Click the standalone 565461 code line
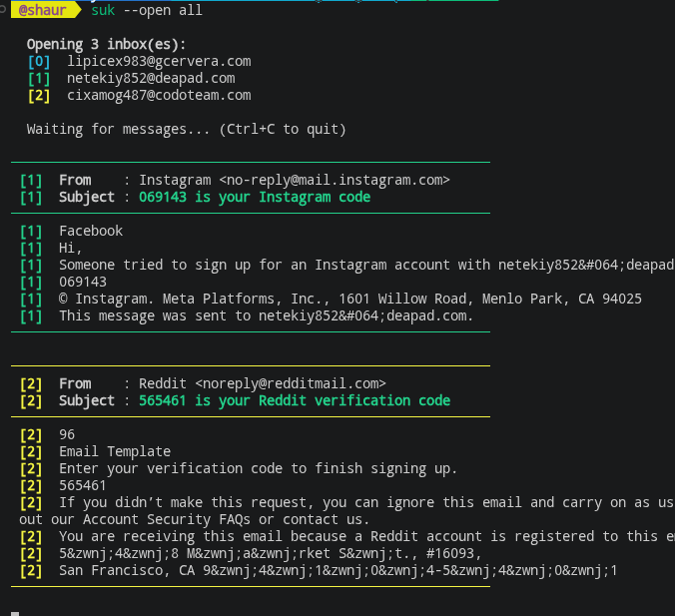Image resolution: width=675 pixels, height=616 pixels. tap(83, 485)
